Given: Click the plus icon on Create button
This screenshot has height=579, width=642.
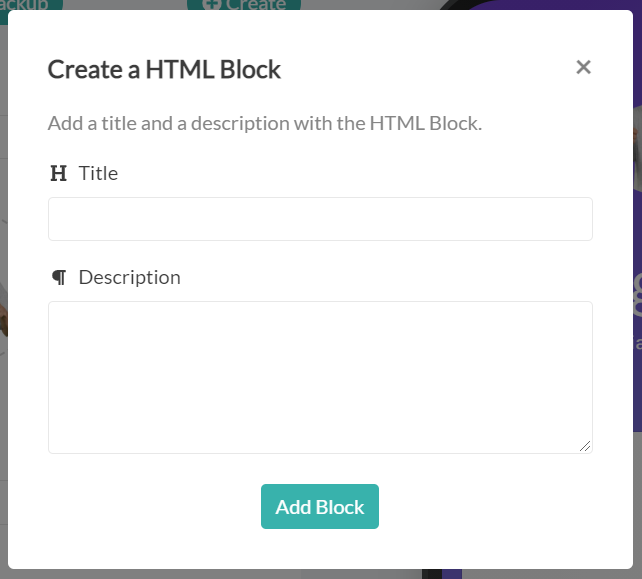Looking at the screenshot, I should [210, 4].
